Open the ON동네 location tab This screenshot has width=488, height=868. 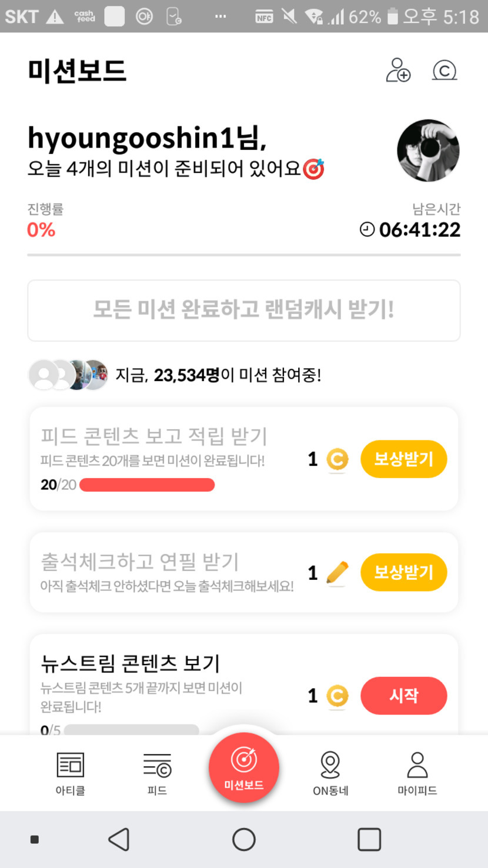click(330, 773)
